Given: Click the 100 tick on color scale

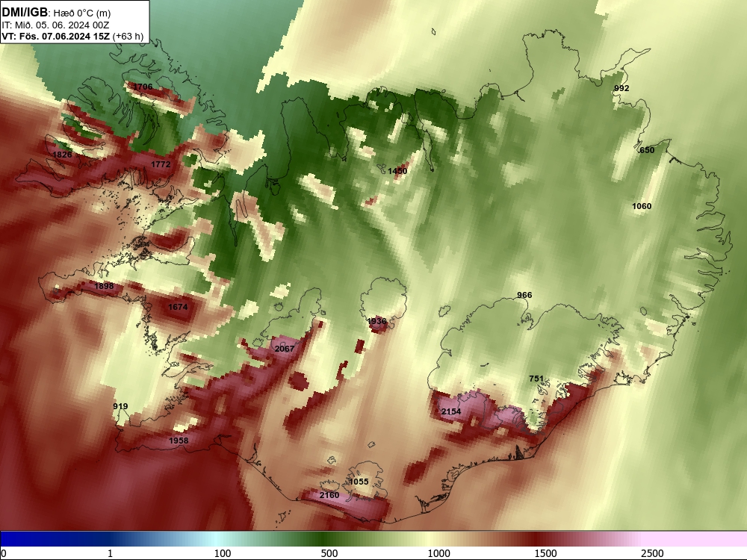Looking at the screenshot, I should 223,553.
